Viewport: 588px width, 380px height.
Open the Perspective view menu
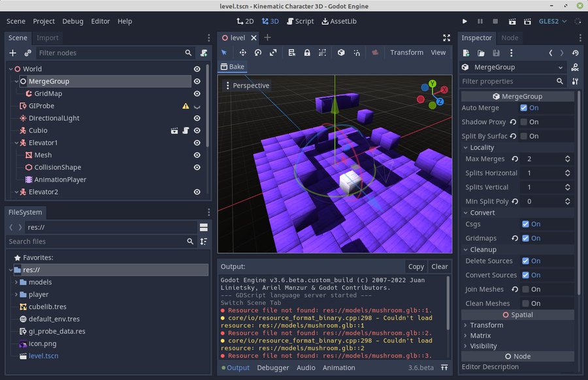tap(248, 86)
